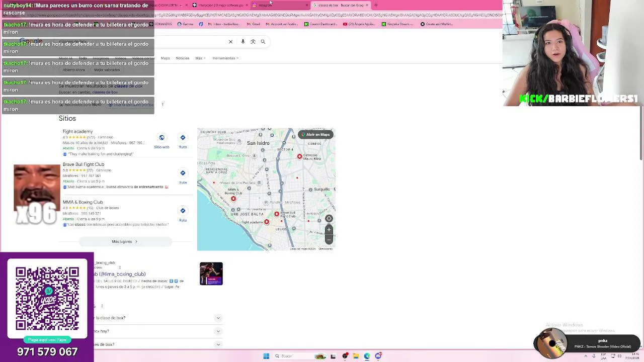This screenshot has width=644, height=362.
Task: Open the MMA & Boxing Club listing
Action: coord(83,202)
